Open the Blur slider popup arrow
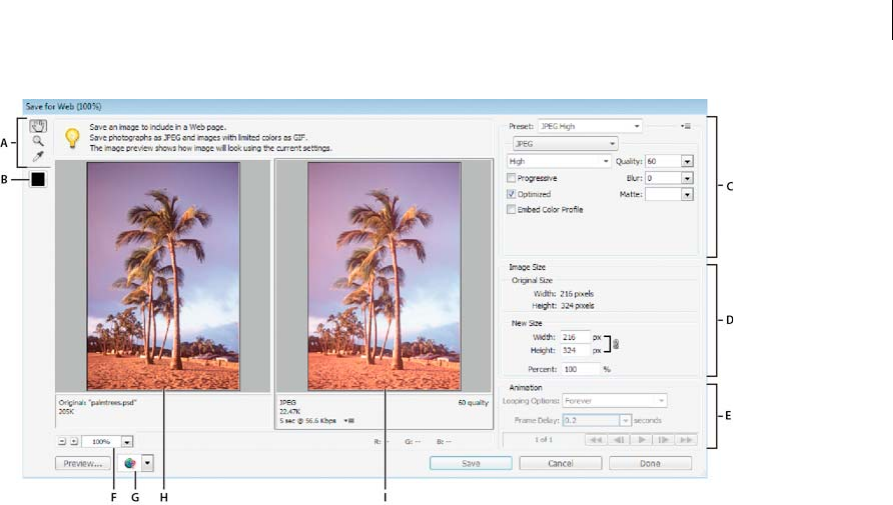The image size is (893, 505). (687, 178)
